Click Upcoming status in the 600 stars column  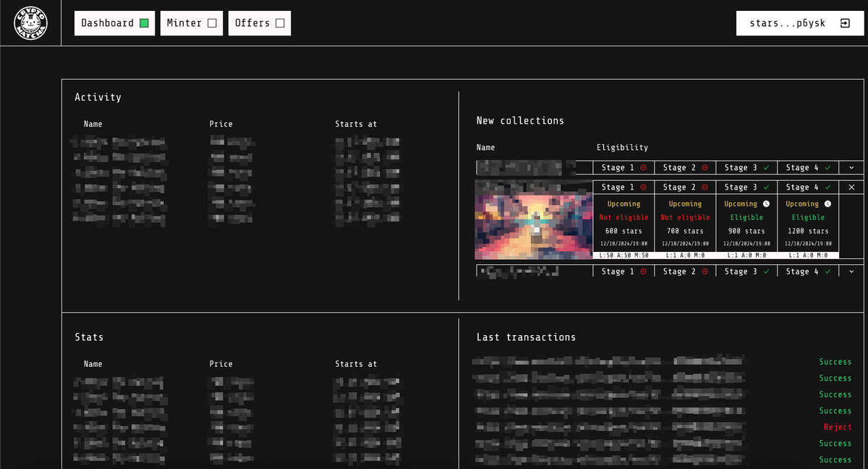tap(624, 204)
